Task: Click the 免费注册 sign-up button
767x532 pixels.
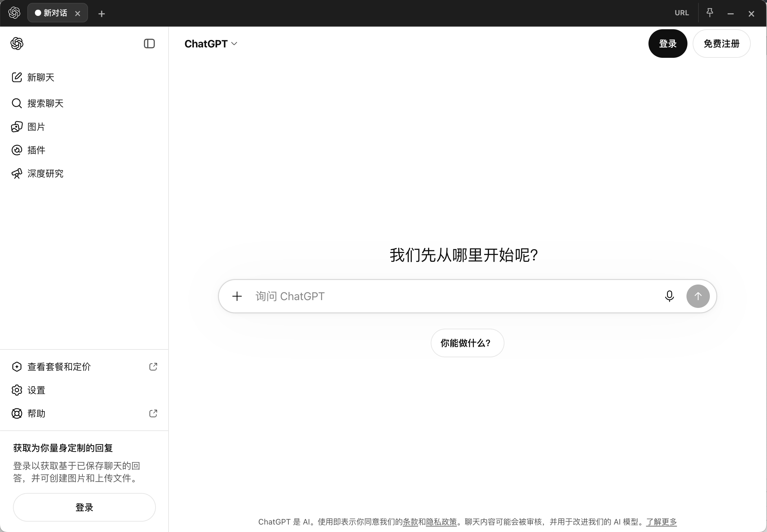Action: [x=721, y=44]
